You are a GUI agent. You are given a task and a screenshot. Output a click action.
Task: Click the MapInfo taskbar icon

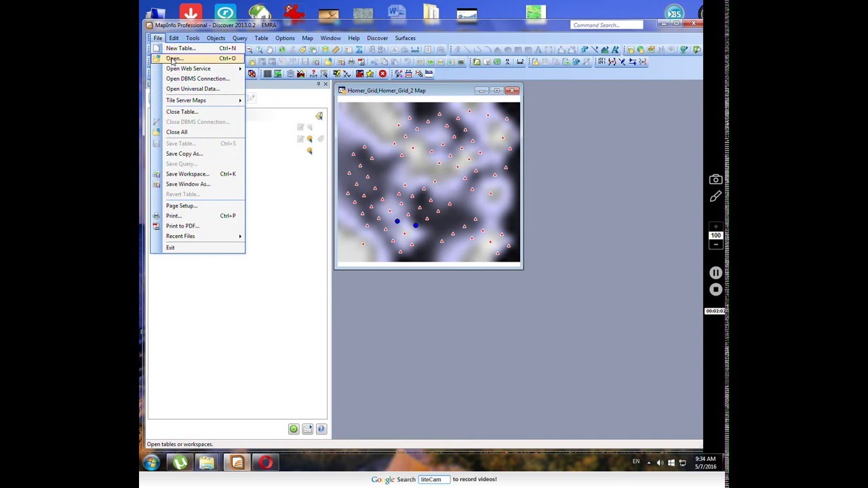[x=237, y=463]
